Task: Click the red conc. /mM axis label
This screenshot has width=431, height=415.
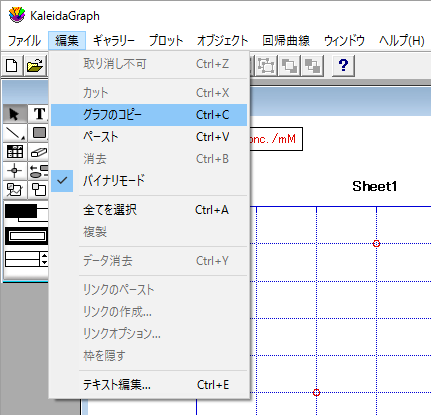Action: click(x=273, y=139)
